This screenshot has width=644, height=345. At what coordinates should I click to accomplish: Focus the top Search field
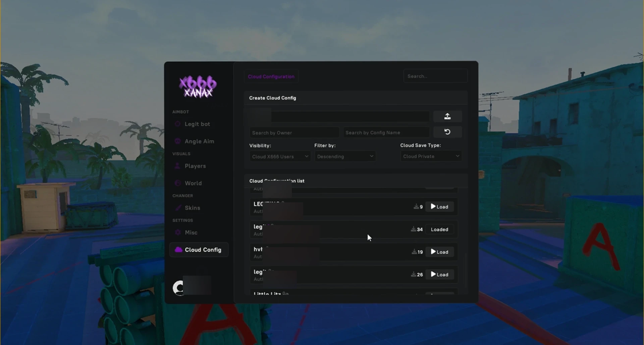point(435,76)
